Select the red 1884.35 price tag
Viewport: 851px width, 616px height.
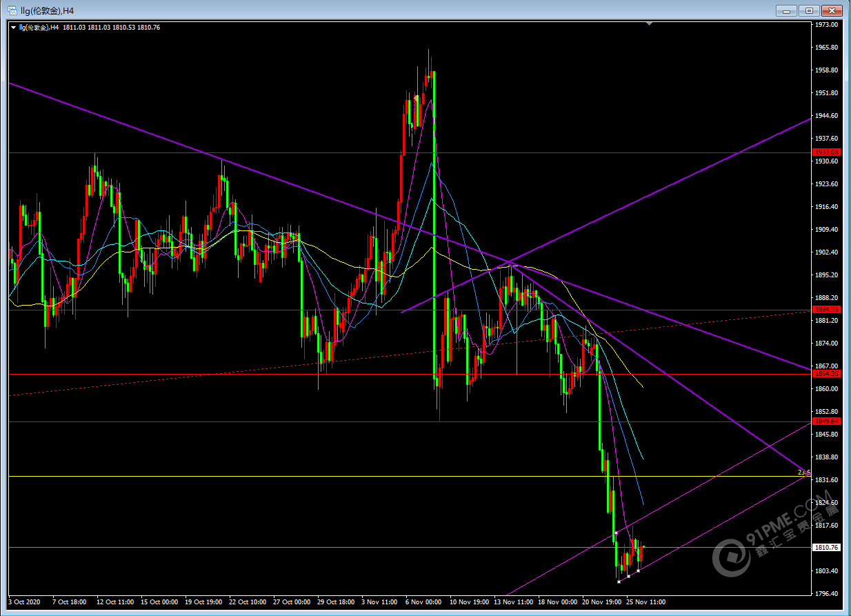[x=825, y=310]
